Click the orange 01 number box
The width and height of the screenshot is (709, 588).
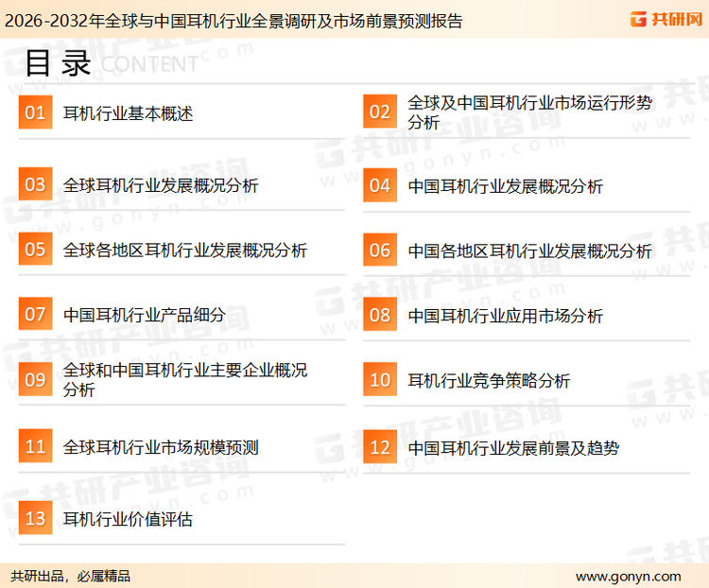coord(35,112)
